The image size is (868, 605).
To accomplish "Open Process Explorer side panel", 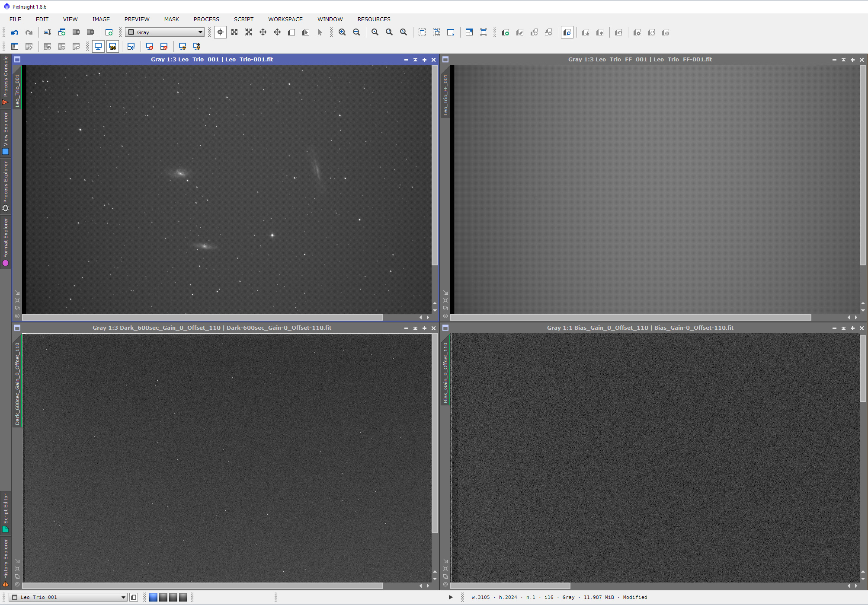I will click(6, 186).
